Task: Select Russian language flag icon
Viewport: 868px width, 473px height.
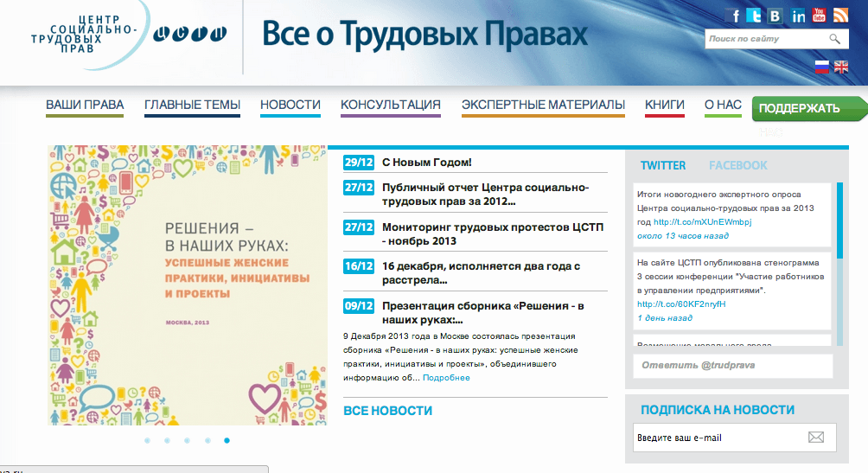Action: click(822, 67)
